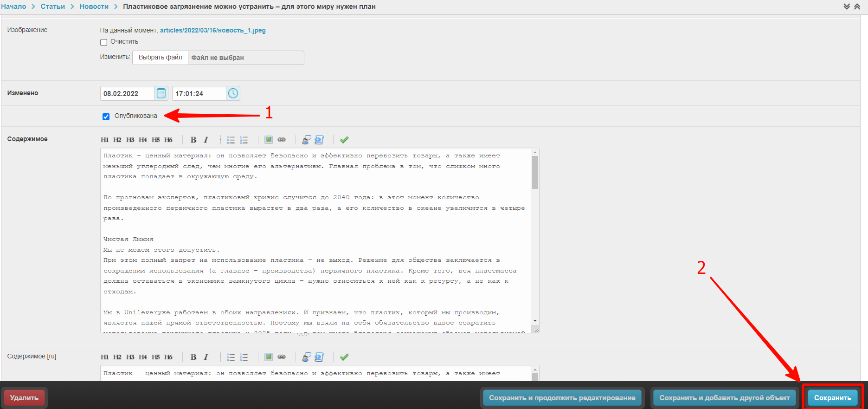The image size is (868, 409).
Task: Expand all sections with the double down chevron
Action: [x=847, y=6]
